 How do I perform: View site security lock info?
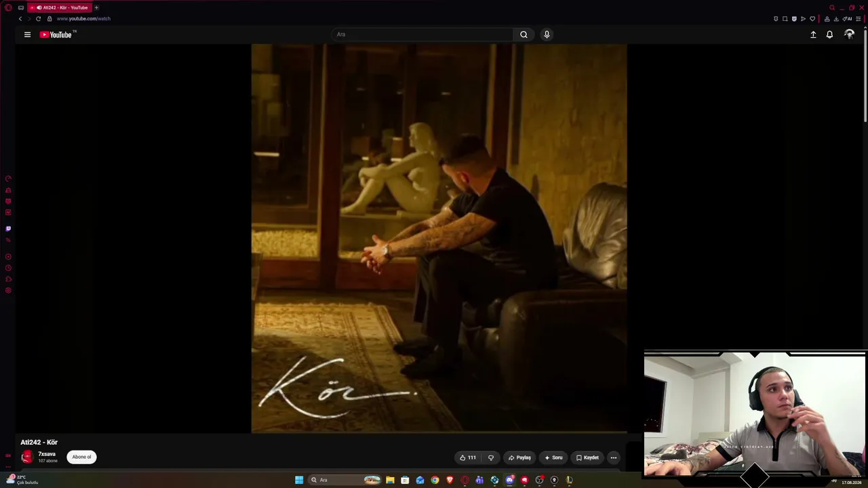point(50,19)
